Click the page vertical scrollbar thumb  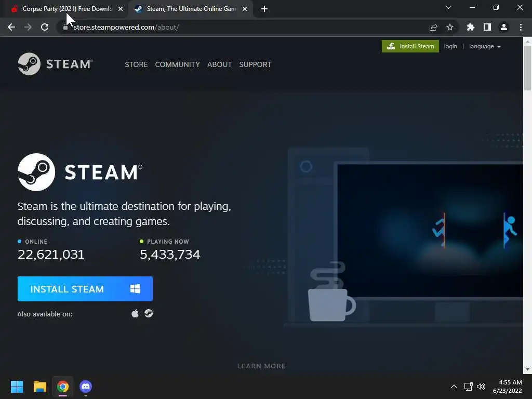coord(527,68)
